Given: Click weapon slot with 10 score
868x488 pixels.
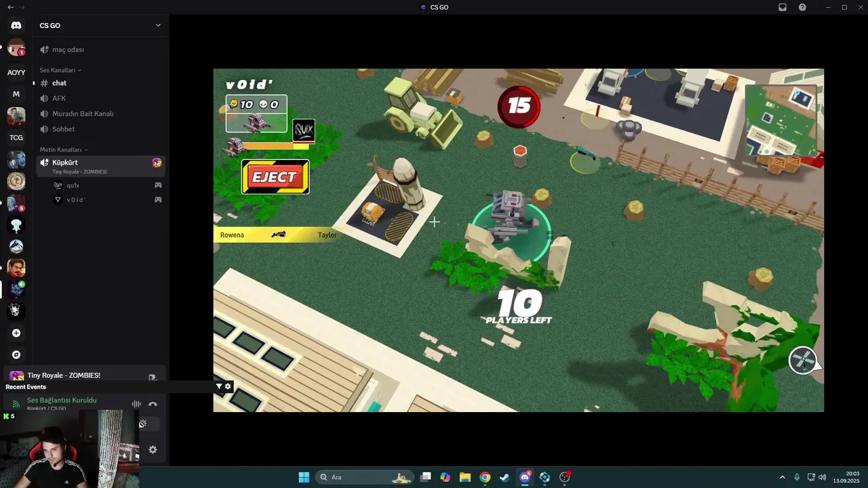Looking at the screenshot, I should [256, 113].
